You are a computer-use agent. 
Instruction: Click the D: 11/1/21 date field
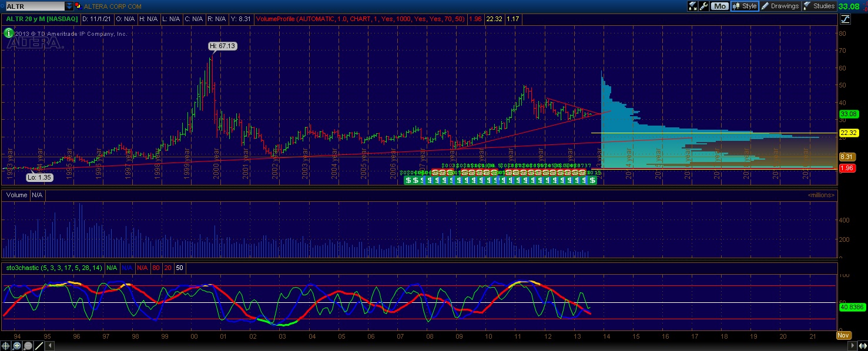96,19
